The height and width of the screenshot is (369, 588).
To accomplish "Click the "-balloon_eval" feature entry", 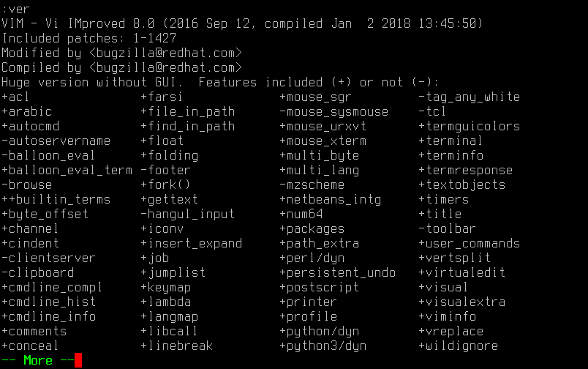I will click(x=48, y=155).
